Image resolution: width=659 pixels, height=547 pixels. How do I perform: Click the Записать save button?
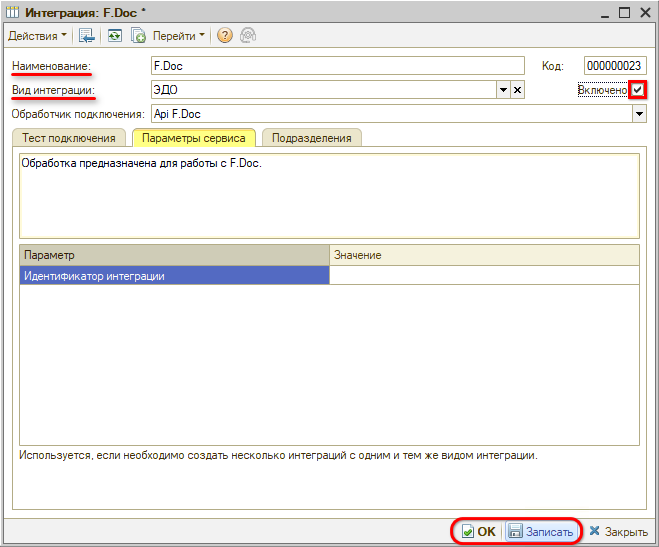(541, 531)
